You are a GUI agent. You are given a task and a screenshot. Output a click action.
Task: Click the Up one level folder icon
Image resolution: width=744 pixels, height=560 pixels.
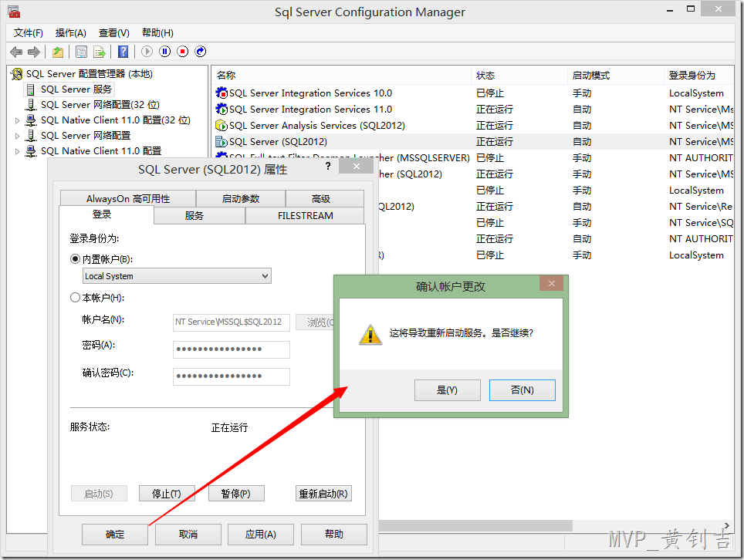click(x=58, y=52)
